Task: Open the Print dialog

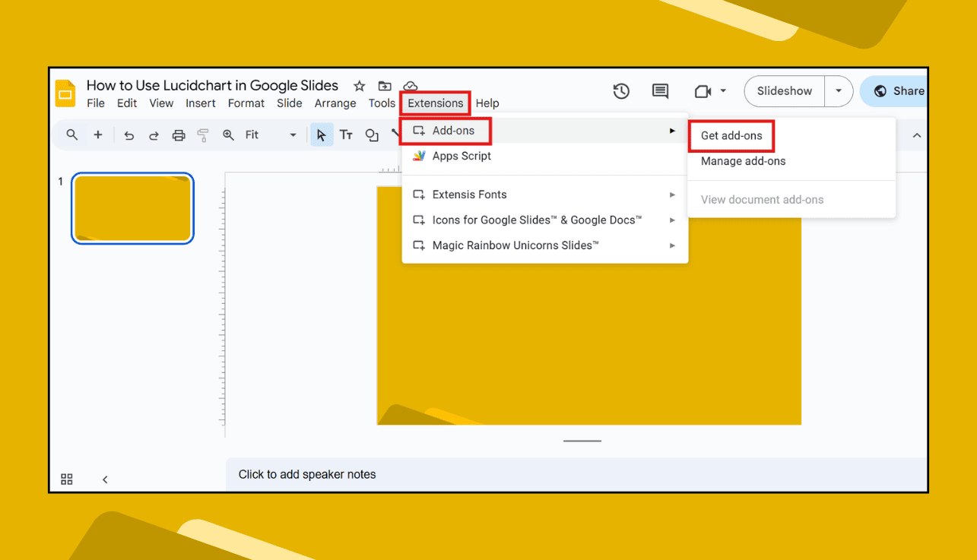Action: pos(179,134)
